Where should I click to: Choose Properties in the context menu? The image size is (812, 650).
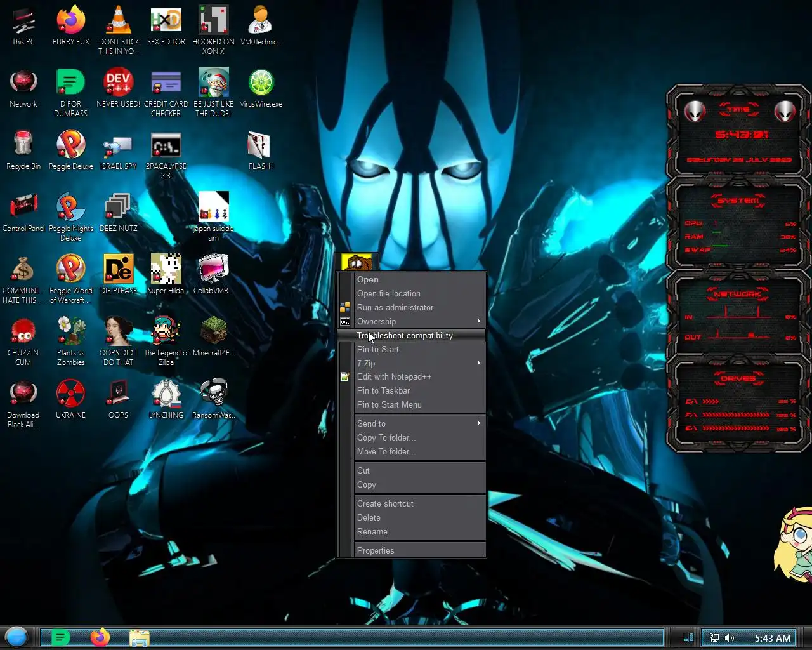412,550
